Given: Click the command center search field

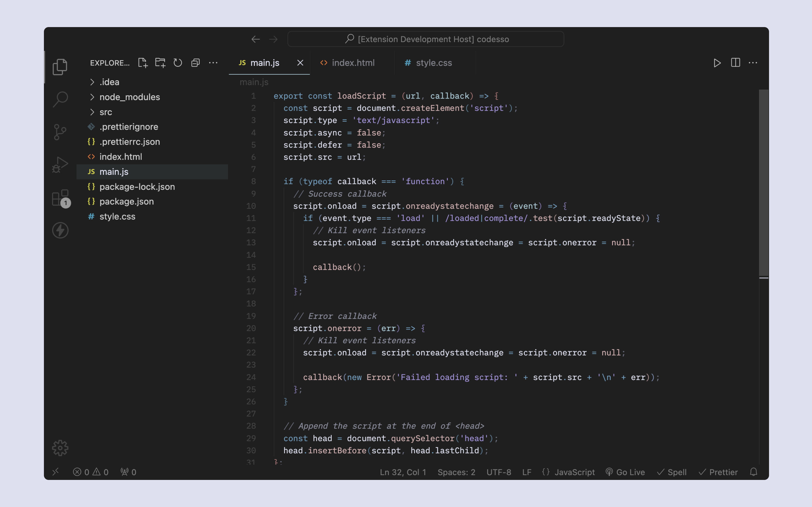Looking at the screenshot, I should tap(425, 39).
